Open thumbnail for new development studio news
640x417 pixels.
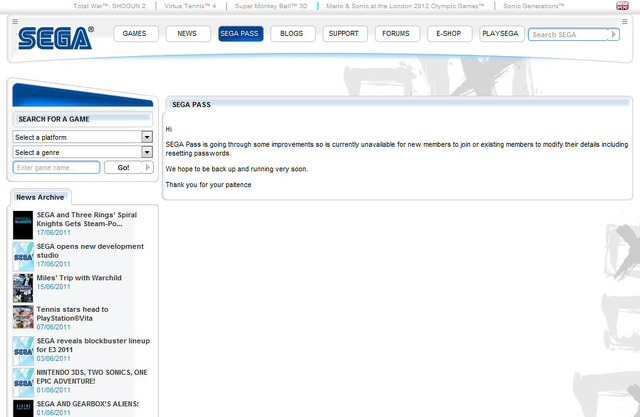[23, 256]
